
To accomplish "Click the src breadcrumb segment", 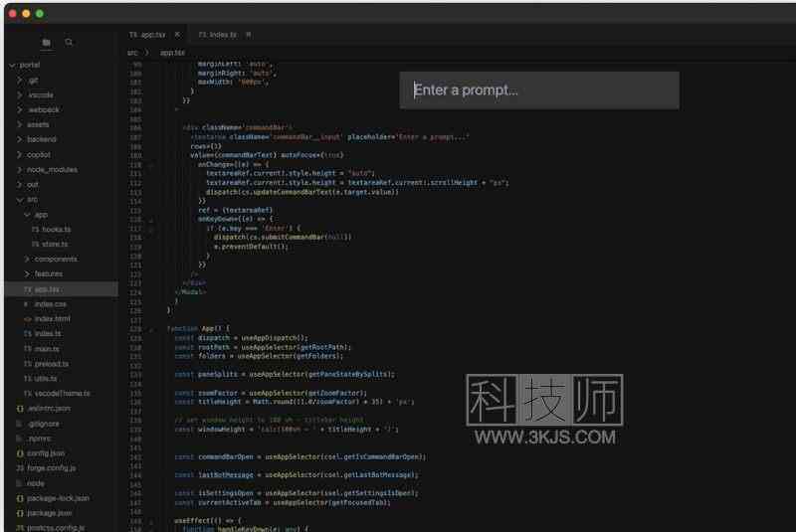I will (132, 53).
